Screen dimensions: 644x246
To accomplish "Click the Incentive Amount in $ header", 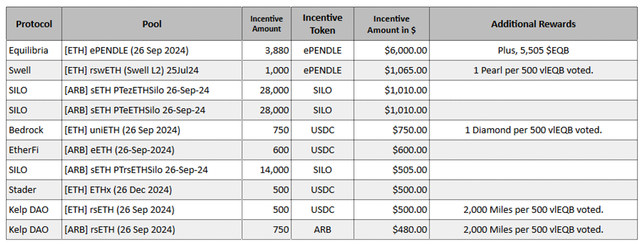I will 392,24.
